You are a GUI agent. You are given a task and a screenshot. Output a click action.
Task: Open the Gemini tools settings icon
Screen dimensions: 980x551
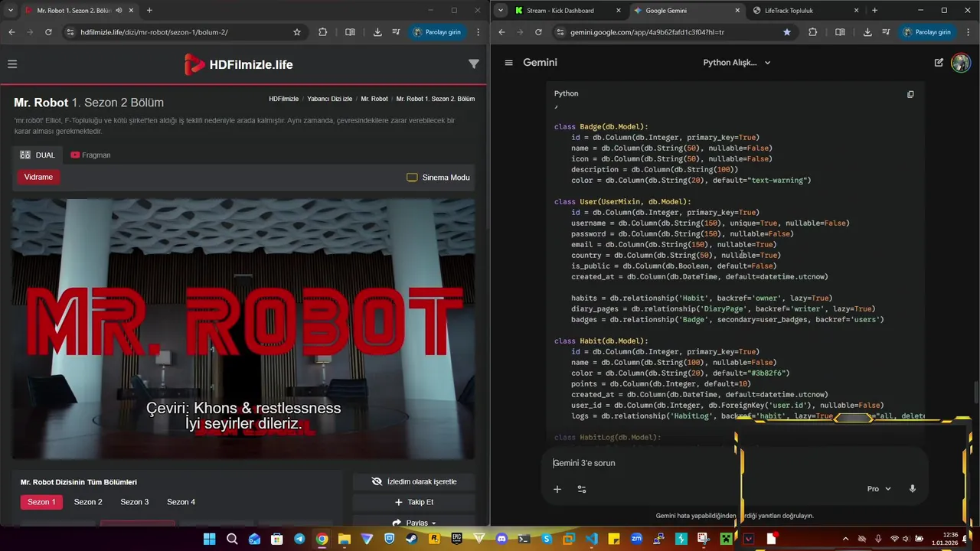tap(582, 489)
